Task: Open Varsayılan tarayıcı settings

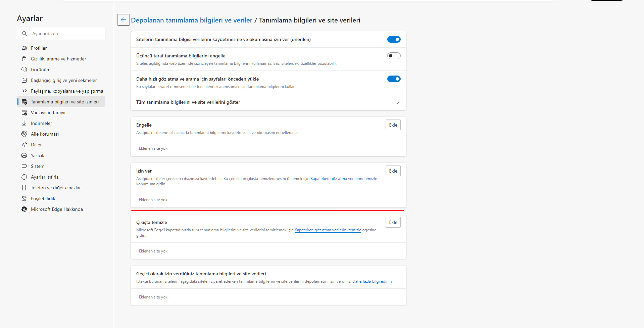Action: tap(61, 112)
